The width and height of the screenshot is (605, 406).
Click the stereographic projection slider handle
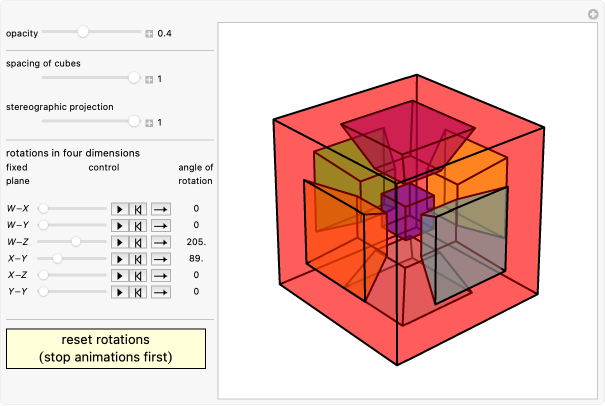tap(134, 121)
